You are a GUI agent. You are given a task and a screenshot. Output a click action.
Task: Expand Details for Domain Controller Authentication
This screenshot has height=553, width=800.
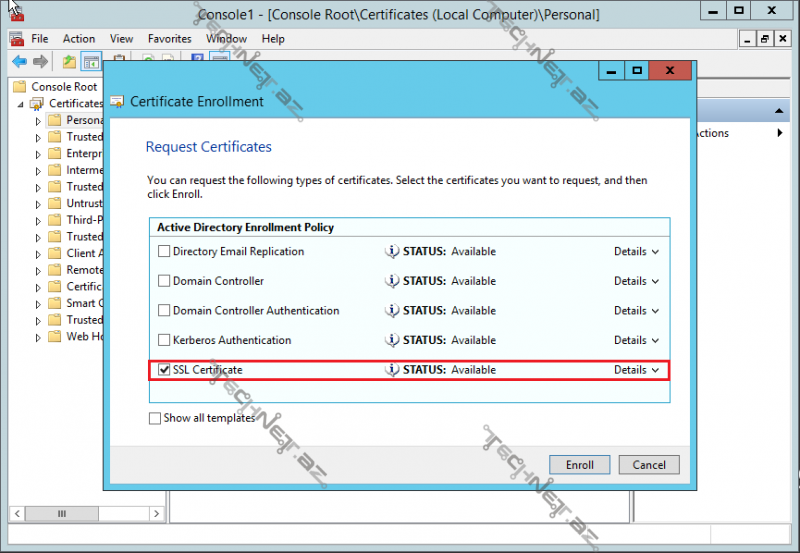(636, 311)
